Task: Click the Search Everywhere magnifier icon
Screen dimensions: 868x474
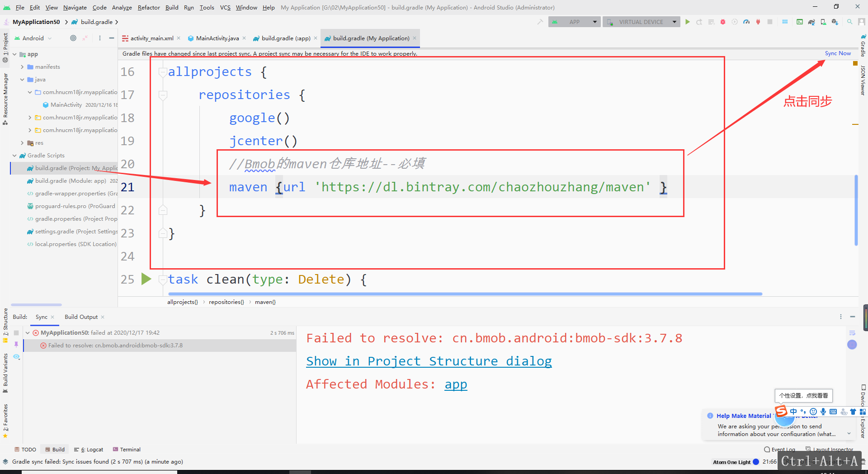Action: tap(850, 22)
